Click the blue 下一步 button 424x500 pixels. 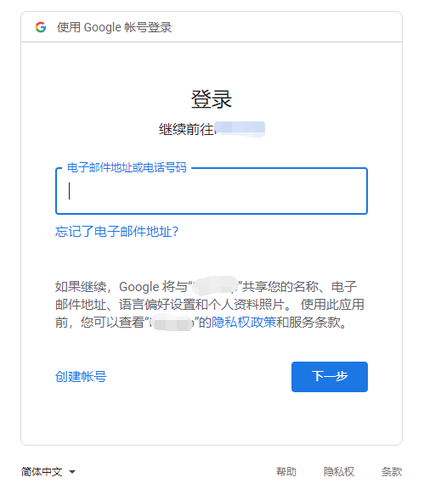pyautogui.click(x=329, y=377)
